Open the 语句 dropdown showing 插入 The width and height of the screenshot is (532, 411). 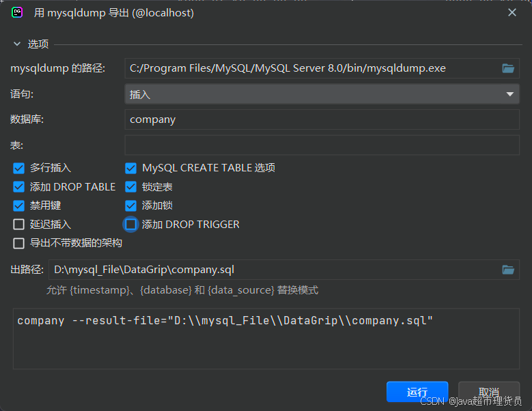pyautogui.click(x=322, y=94)
